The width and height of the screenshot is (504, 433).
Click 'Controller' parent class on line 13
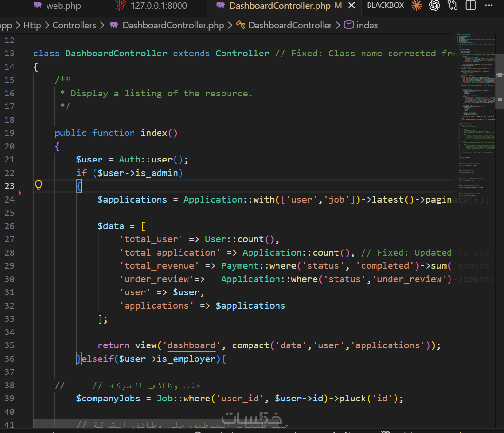point(242,54)
